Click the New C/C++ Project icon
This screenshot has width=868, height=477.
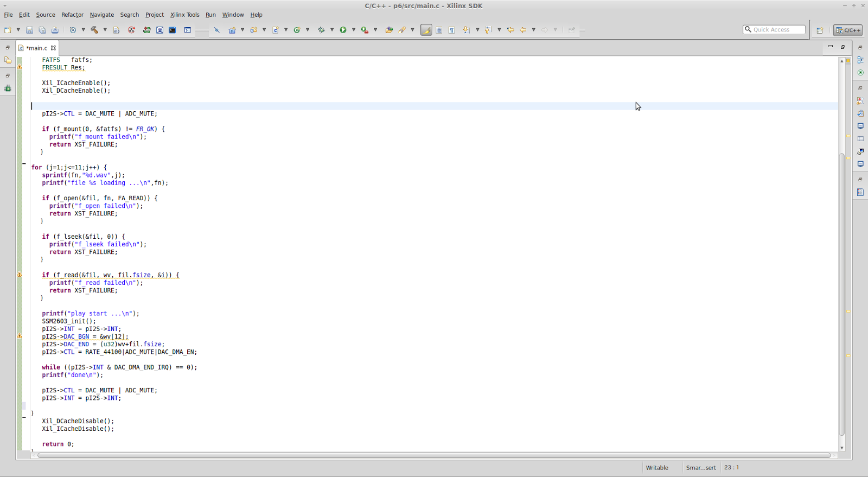click(x=232, y=30)
